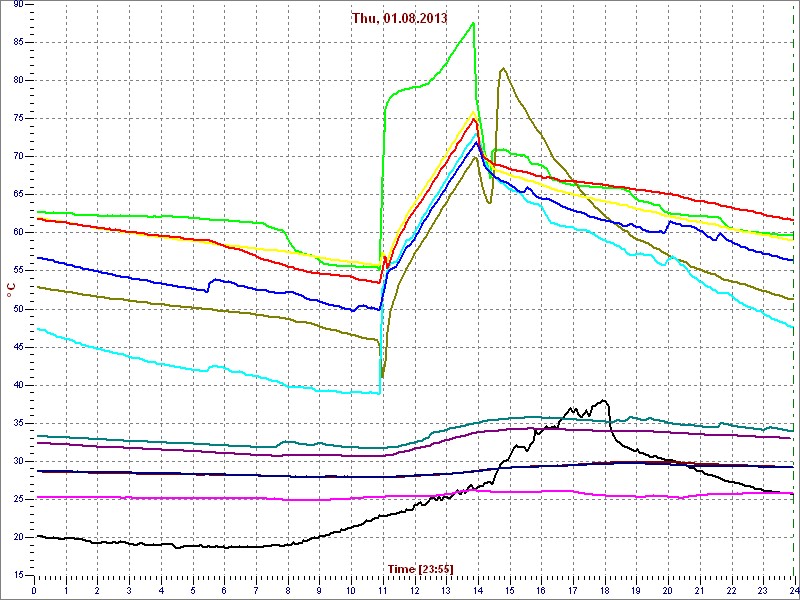This screenshot has height=600, width=800.
Task: Click hour '12' on the time axis
Action: point(414,590)
